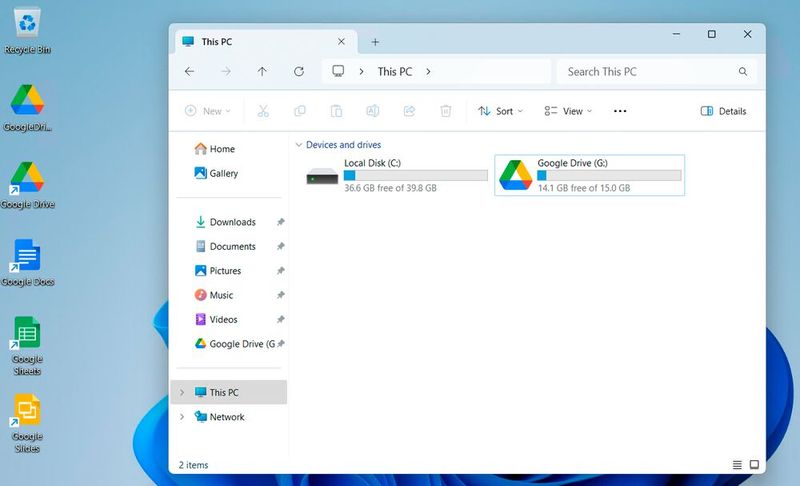
Task: Open the View dropdown menu
Action: click(x=568, y=111)
